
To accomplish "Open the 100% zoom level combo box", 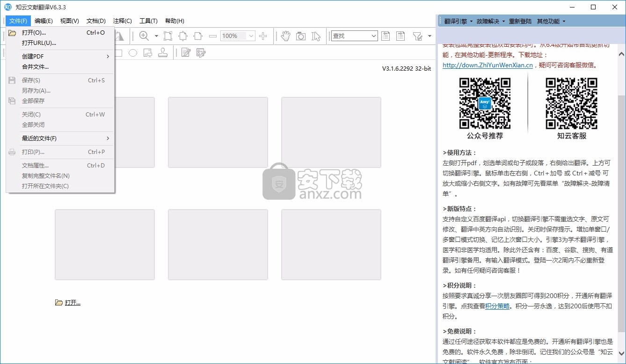I will click(238, 36).
